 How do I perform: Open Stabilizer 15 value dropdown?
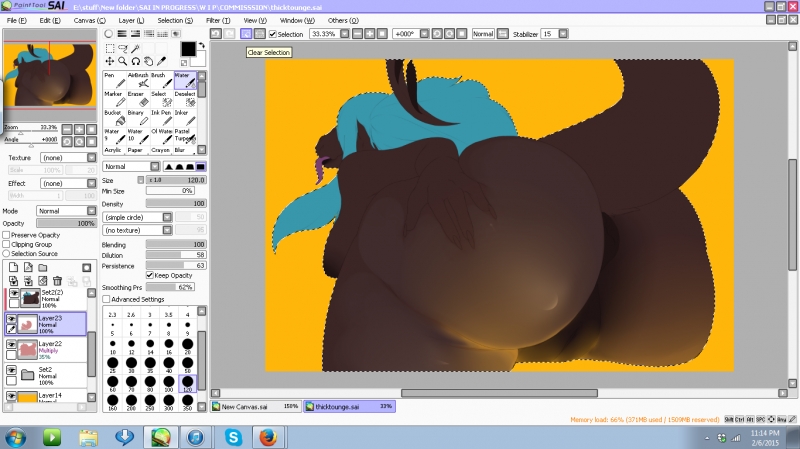pos(563,34)
